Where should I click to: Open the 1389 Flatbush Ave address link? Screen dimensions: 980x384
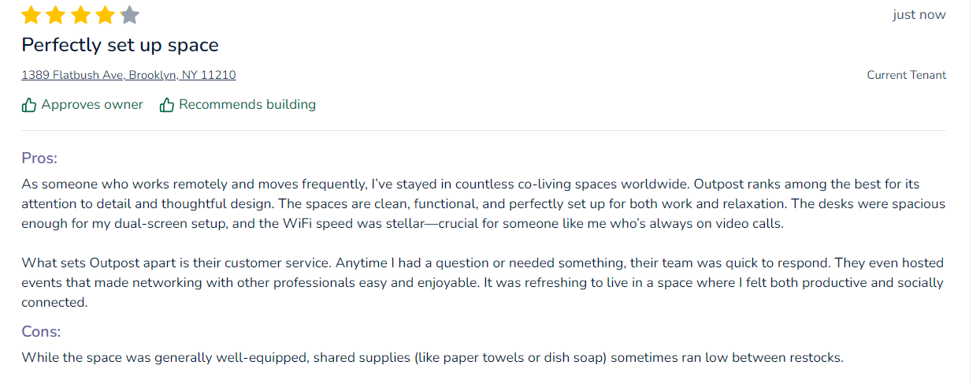click(128, 75)
